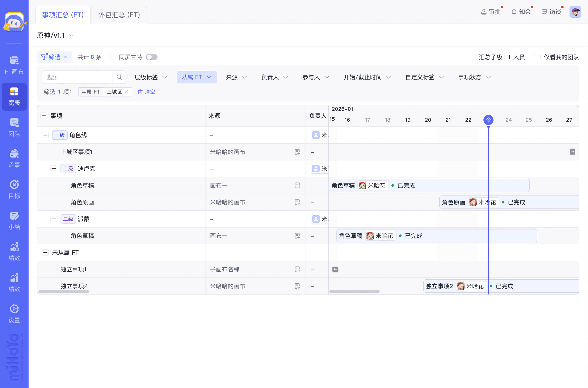Click the search magnifier icon
Image resolution: width=588 pixels, height=388 pixels.
click(119, 77)
